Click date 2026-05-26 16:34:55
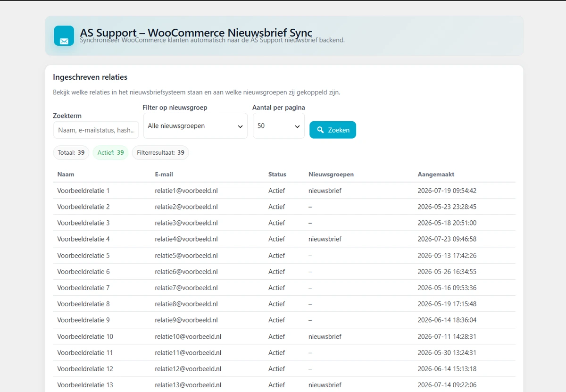The width and height of the screenshot is (566, 392). click(447, 271)
